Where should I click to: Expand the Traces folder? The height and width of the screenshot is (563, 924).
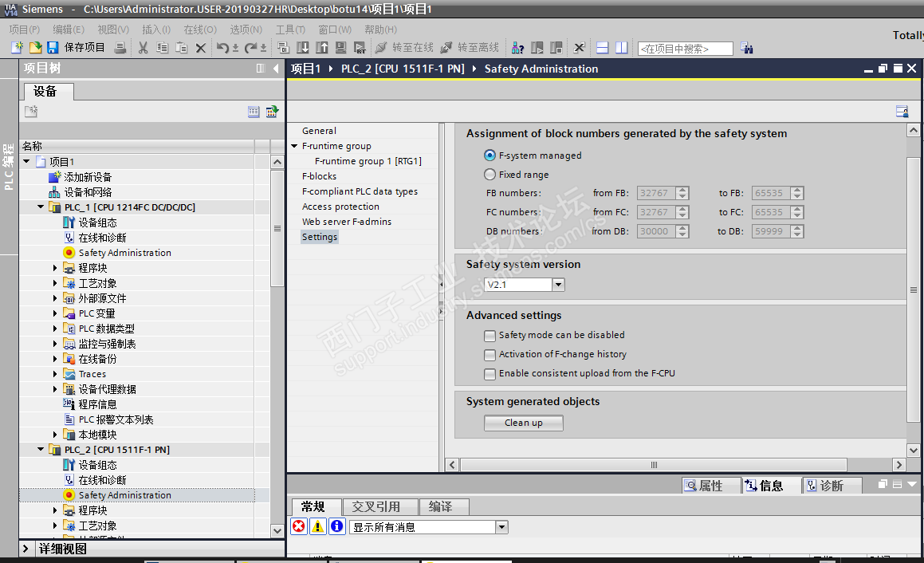(x=55, y=374)
